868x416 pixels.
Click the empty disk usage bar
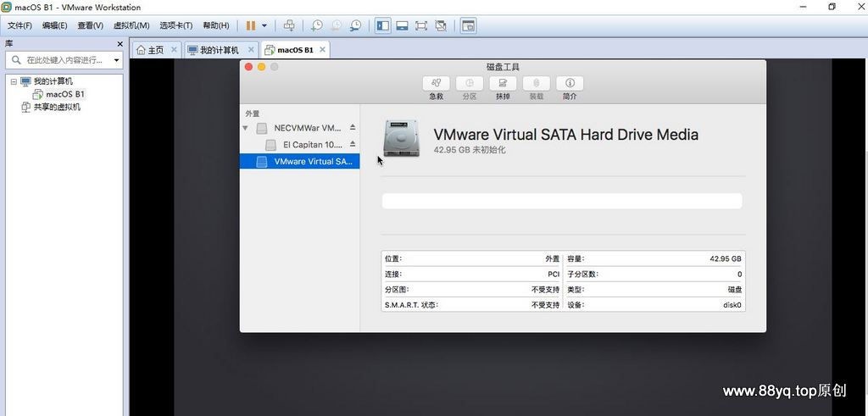click(562, 201)
